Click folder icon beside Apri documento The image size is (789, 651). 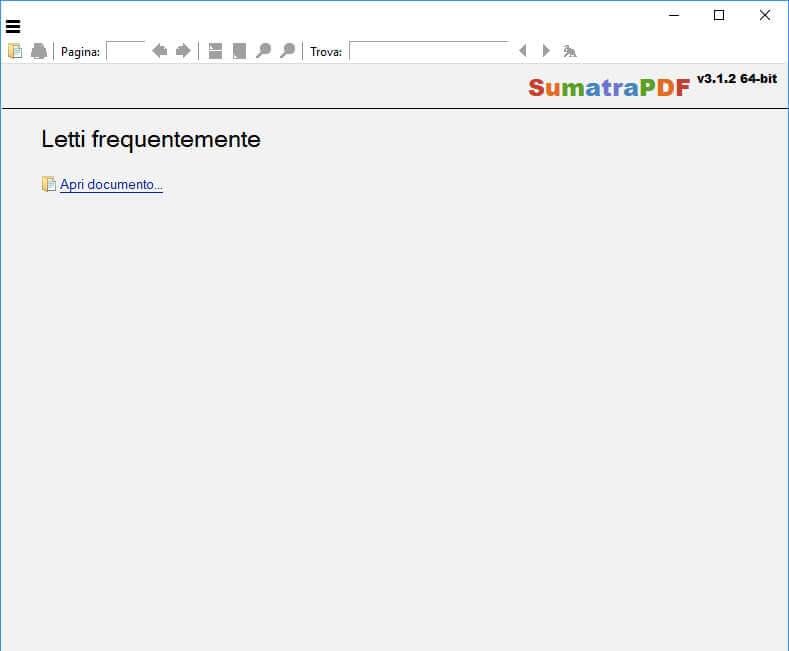tap(49, 184)
